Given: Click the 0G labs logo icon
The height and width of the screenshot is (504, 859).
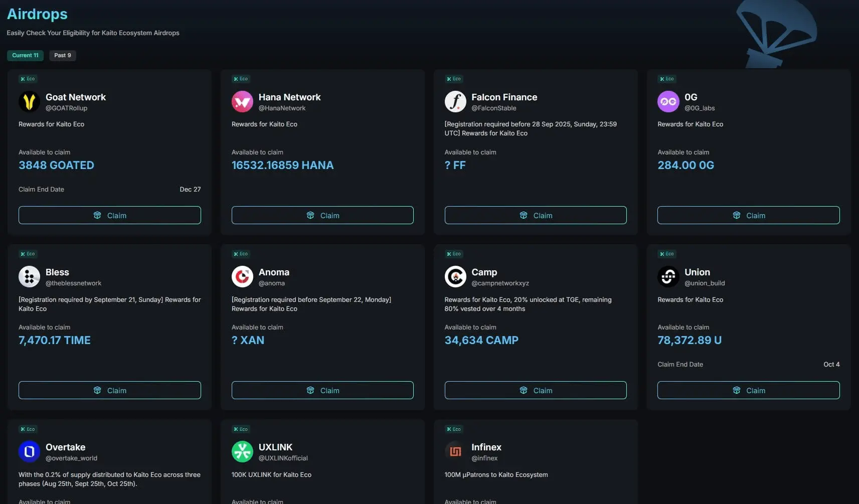Looking at the screenshot, I should tap(668, 102).
